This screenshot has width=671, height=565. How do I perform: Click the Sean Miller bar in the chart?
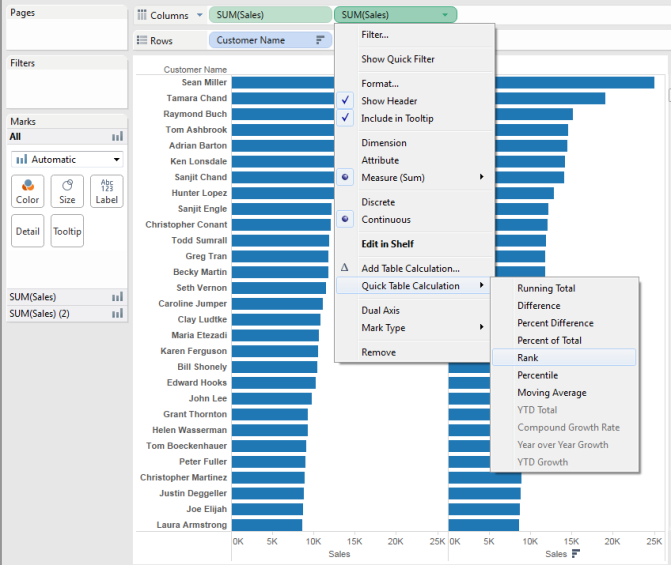[281, 83]
